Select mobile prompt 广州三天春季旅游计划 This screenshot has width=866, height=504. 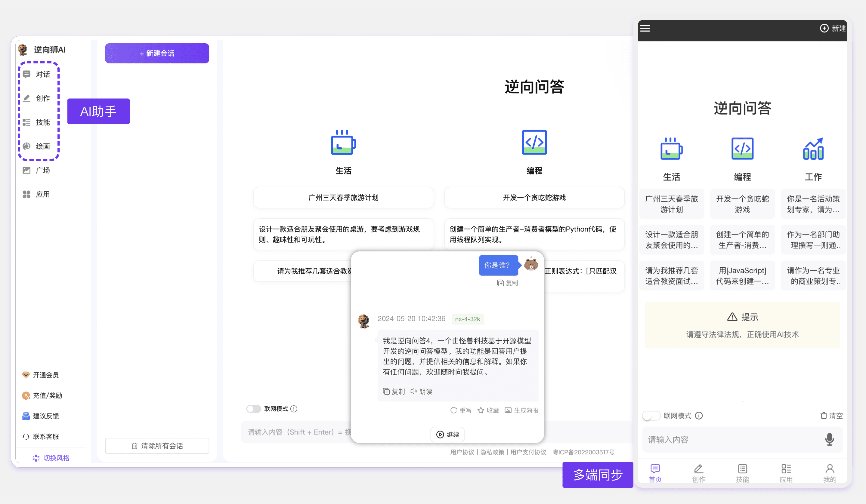tap(672, 204)
